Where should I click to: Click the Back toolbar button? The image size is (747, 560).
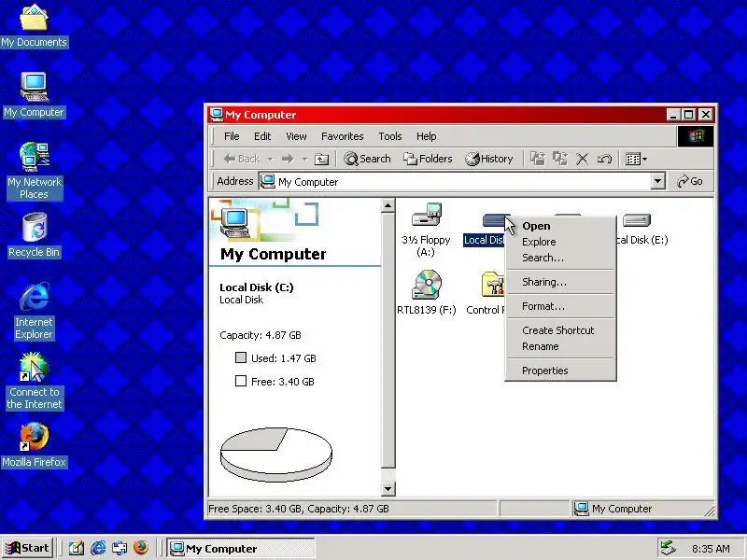click(x=242, y=159)
